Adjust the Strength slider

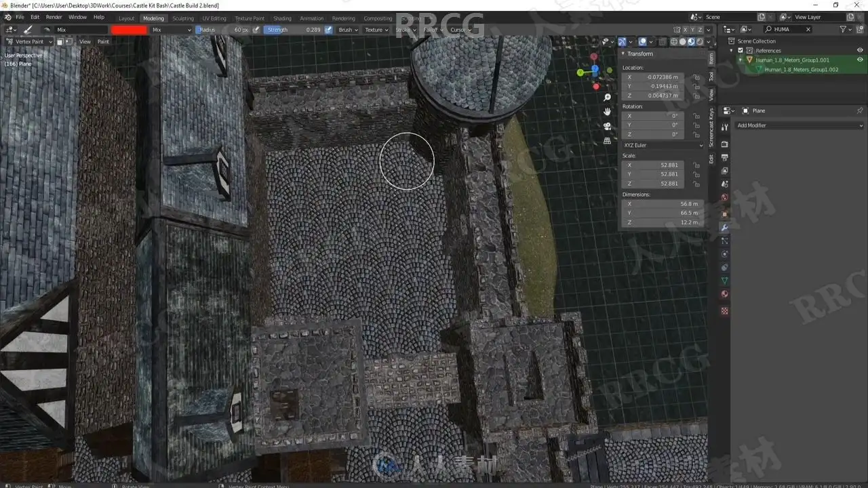click(x=294, y=30)
